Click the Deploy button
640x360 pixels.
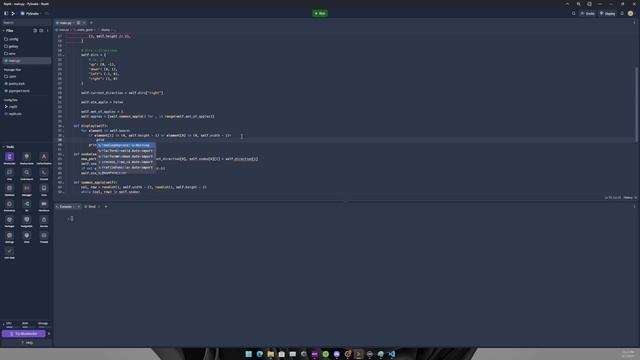607,13
